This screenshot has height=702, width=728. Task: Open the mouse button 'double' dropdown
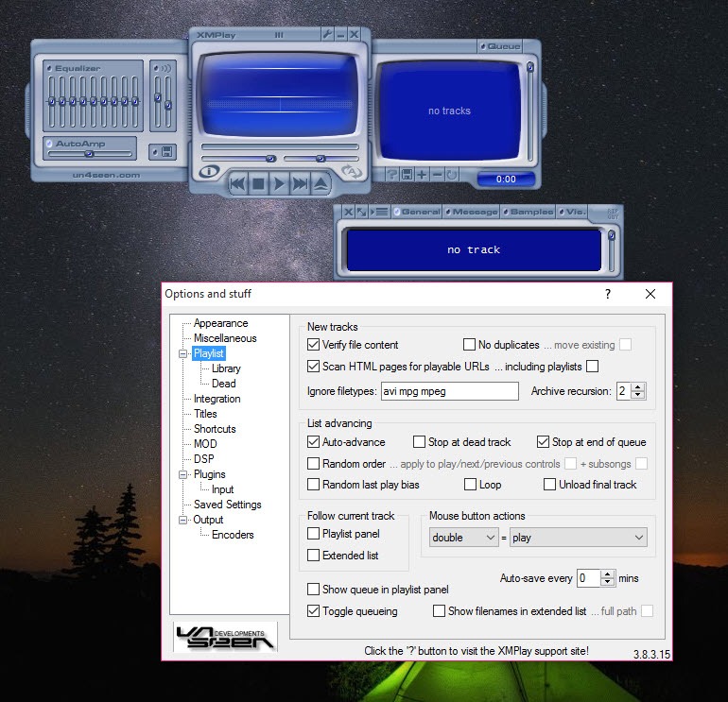point(464,538)
